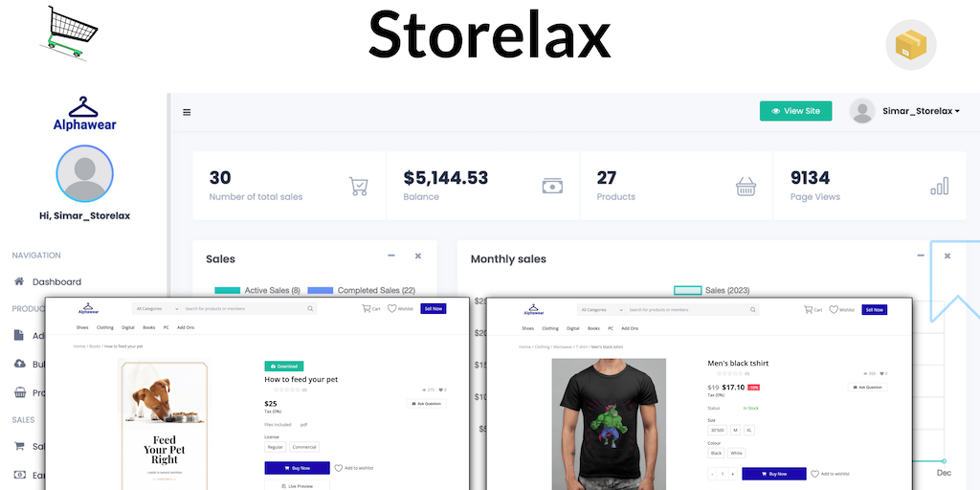Click the yellow package box icon at top right
The width and height of the screenshot is (980, 490).
click(x=911, y=44)
